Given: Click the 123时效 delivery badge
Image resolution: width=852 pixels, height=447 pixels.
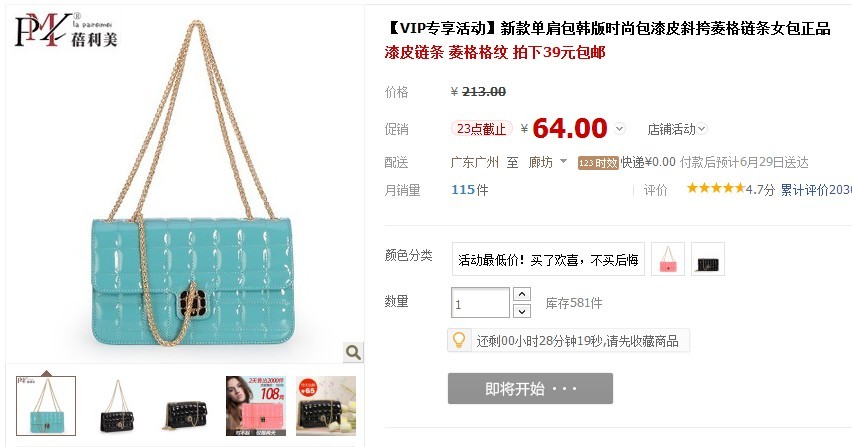Looking at the screenshot, I should 598,162.
